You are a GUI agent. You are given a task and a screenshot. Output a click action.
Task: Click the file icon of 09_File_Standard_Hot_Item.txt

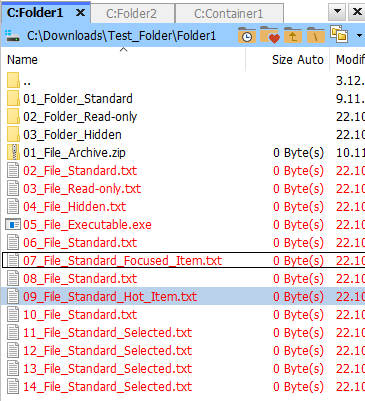[13, 297]
